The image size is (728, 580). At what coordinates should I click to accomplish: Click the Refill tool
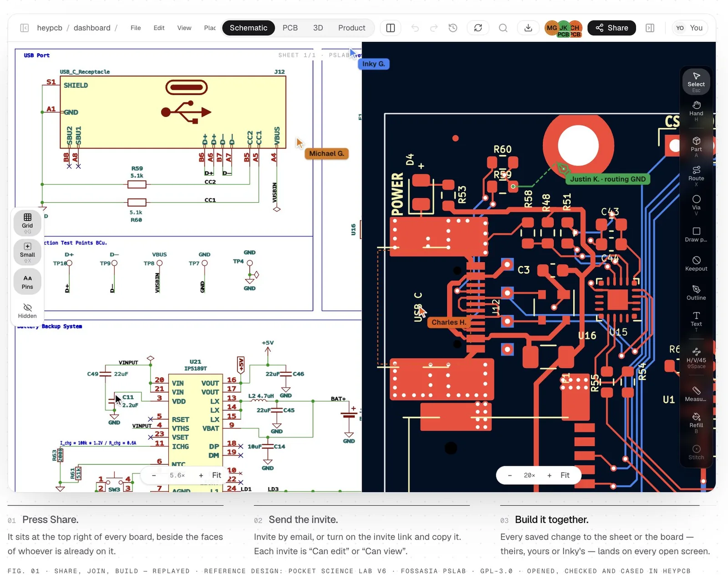click(x=696, y=422)
